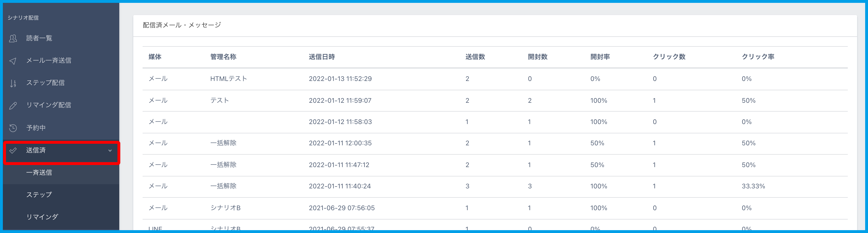Click the クリック率 column header
868x233 pixels.
pyautogui.click(x=758, y=57)
